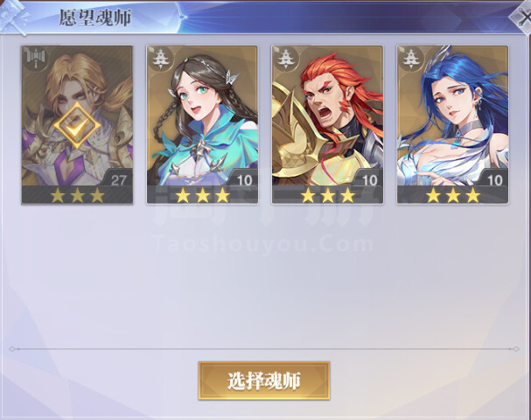Select the black-haired girl soul master card

[202, 124]
